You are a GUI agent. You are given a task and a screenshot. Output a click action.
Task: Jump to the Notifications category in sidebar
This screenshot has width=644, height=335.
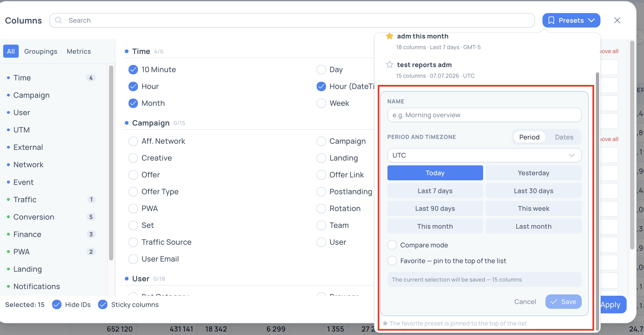pos(37,286)
